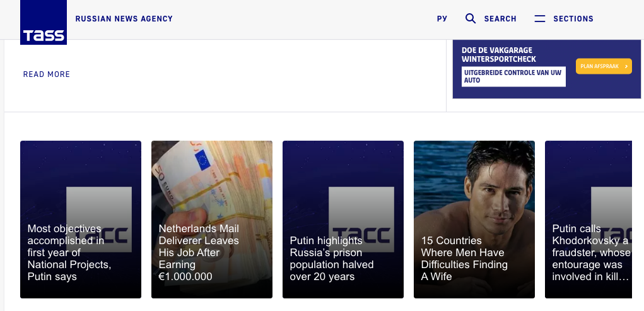Open the Vakgarage Wintersportcheck ad banner
Screen dimensions: 644x311
coord(547,69)
